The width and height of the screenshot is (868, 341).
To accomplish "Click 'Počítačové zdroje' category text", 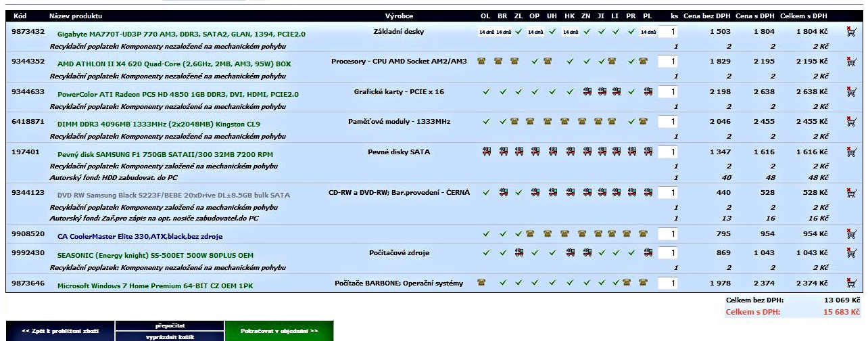I will pyautogui.click(x=399, y=253).
